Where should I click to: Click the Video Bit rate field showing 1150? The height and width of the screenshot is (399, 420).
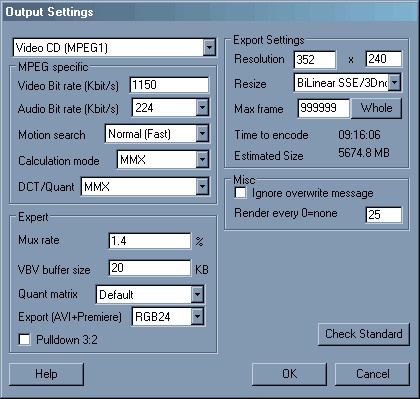(169, 85)
